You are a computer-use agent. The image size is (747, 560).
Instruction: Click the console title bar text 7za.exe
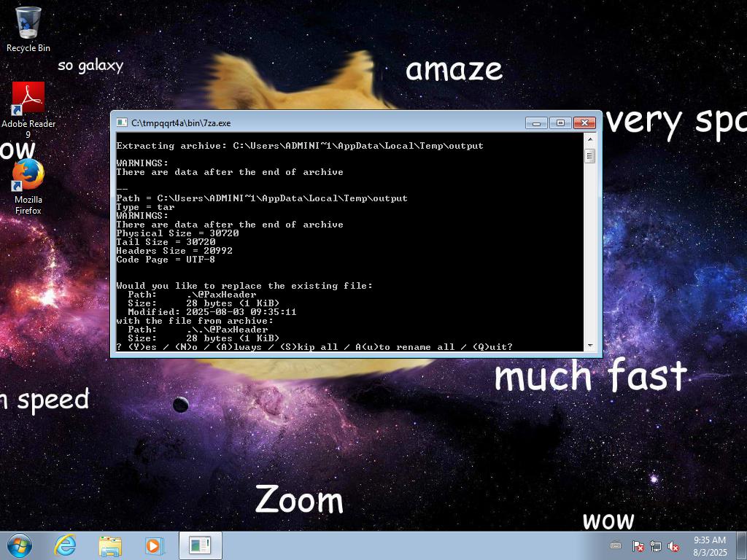pyautogui.click(x=181, y=122)
